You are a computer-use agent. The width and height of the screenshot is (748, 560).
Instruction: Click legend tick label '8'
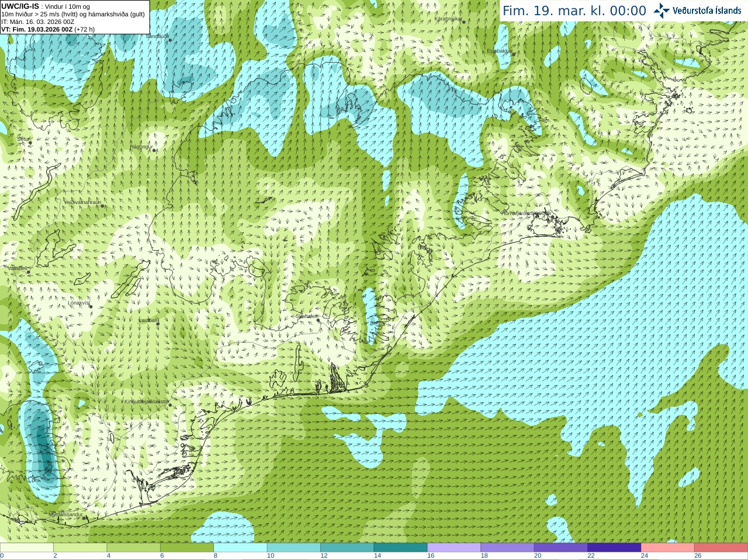point(216,556)
